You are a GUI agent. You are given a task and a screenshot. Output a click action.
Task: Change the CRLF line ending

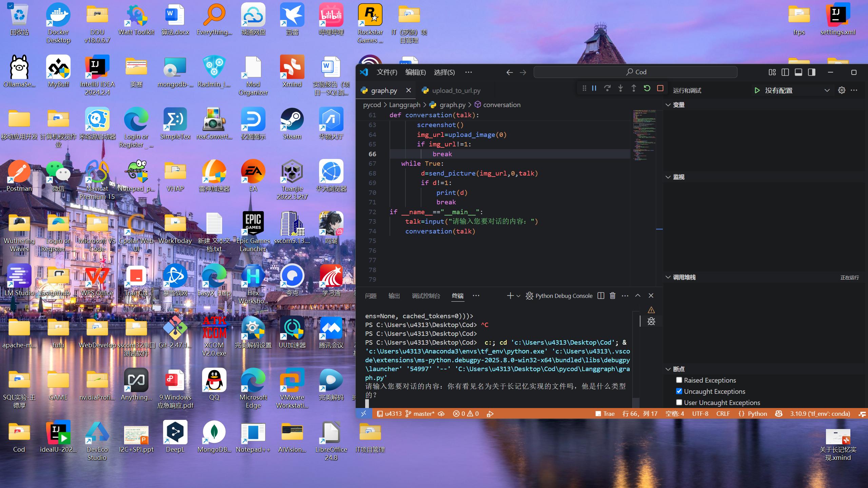point(723,413)
